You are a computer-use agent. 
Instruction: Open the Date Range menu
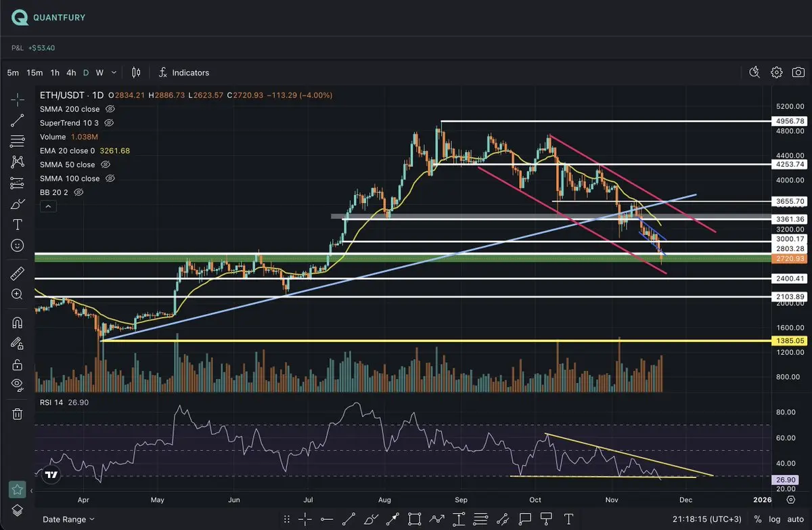coord(68,519)
